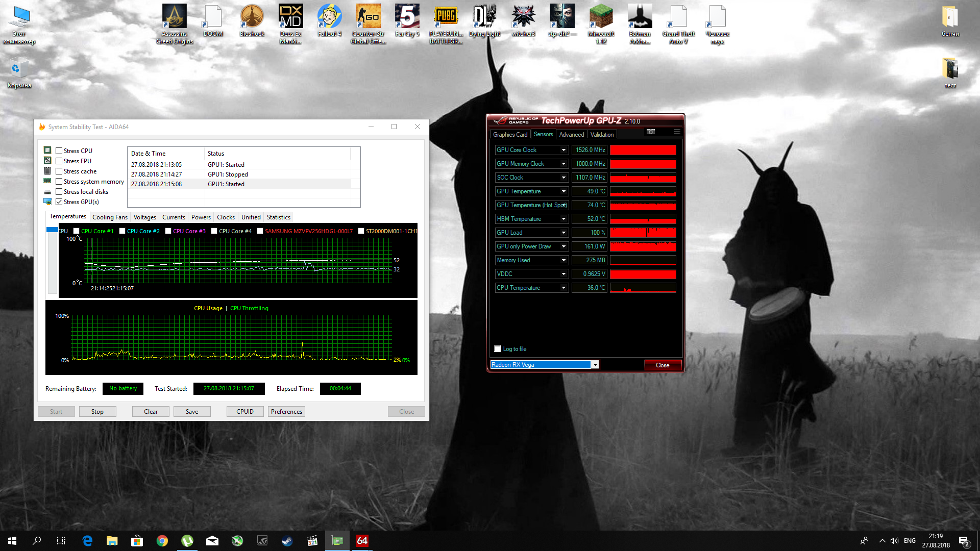Click the Preferences button
Screen dimensions: 980x551
coord(286,412)
